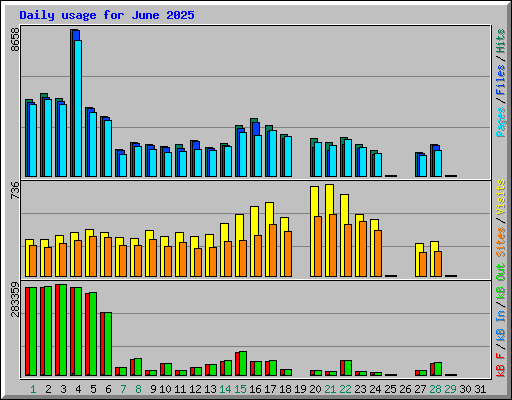Select day 4 on the x-axis

(78, 389)
